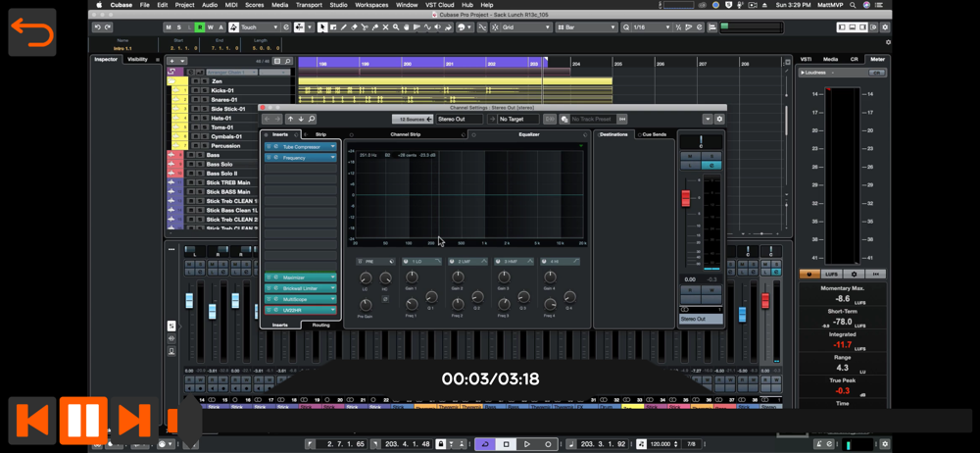Open the Transport menu
Viewport: 980px width, 453px height.
pyautogui.click(x=309, y=4)
